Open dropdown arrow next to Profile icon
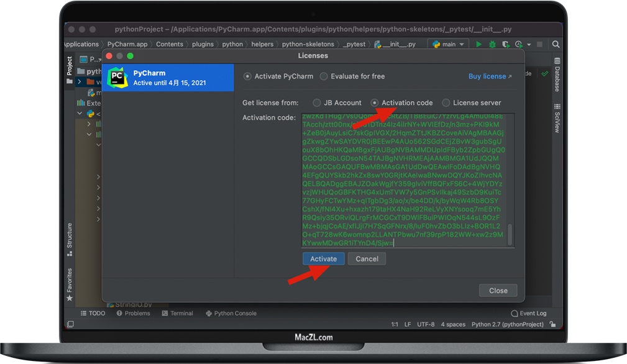This screenshot has height=364, width=627. pyautogui.click(x=529, y=44)
